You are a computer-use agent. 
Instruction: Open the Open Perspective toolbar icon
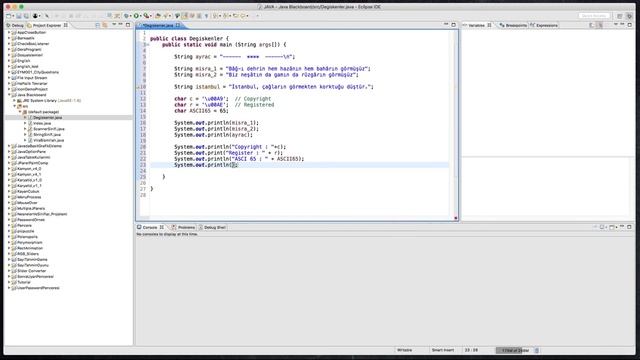620,16
